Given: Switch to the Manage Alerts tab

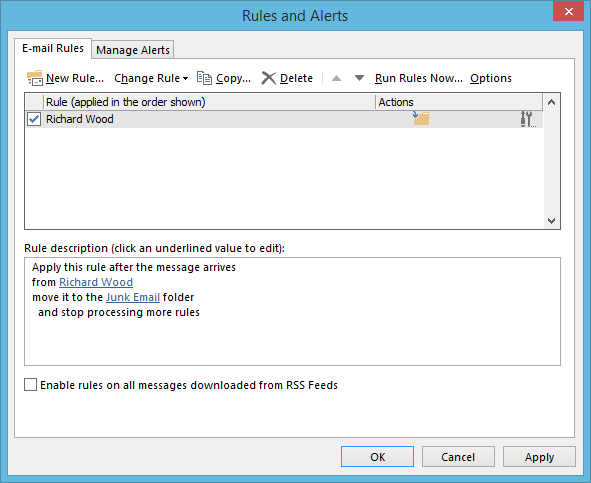Looking at the screenshot, I should point(133,50).
